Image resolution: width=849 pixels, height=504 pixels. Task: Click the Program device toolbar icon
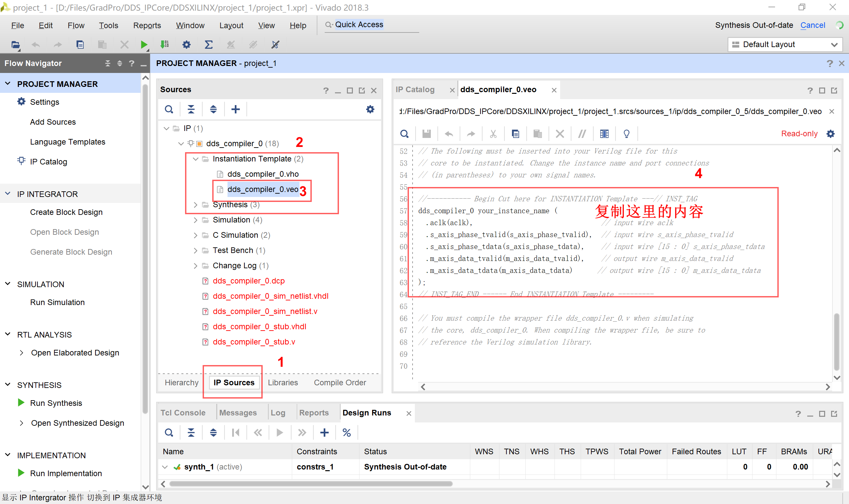point(164,44)
